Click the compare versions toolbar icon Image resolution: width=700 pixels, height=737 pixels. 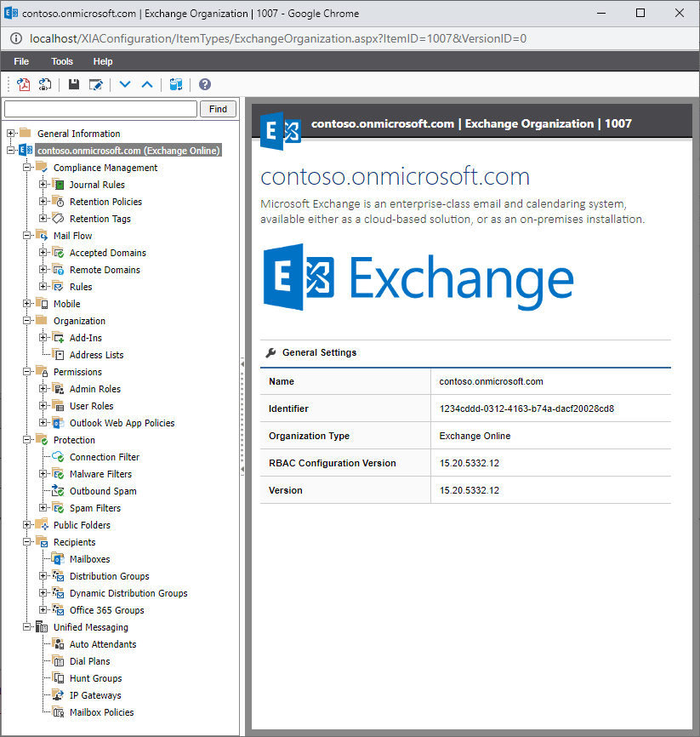click(x=176, y=84)
